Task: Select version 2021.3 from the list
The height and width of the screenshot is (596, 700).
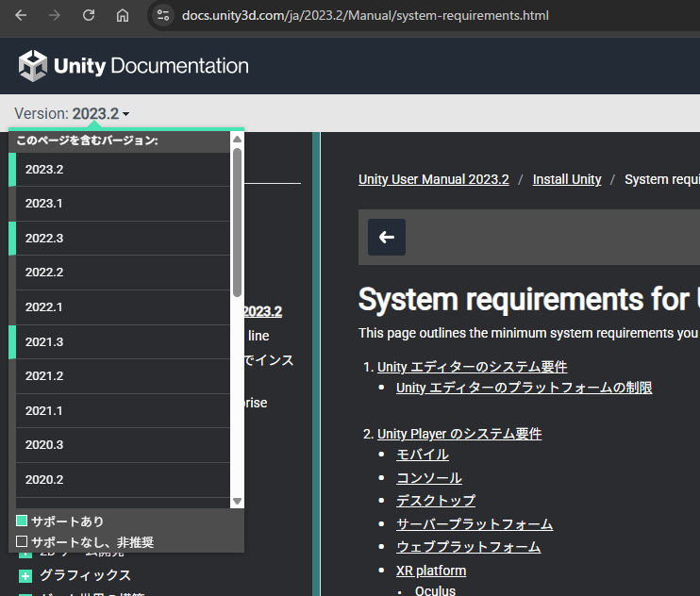Action: [x=44, y=341]
